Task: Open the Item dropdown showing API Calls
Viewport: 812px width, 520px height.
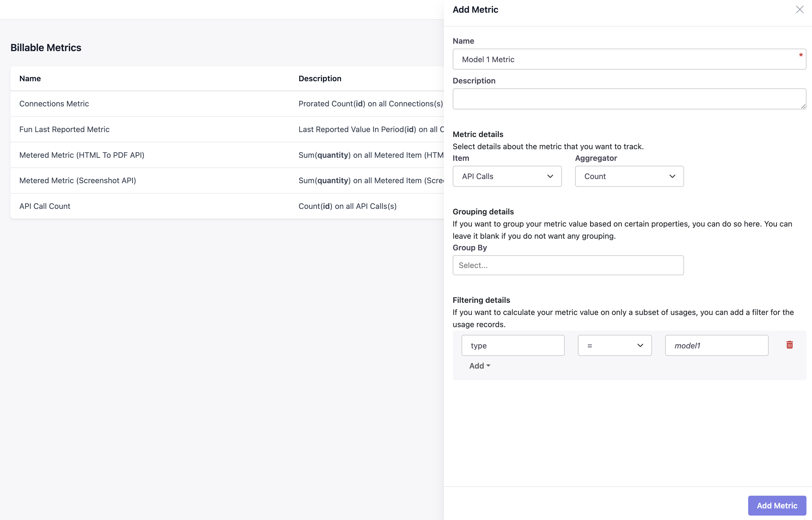Action: [x=507, y=176]
